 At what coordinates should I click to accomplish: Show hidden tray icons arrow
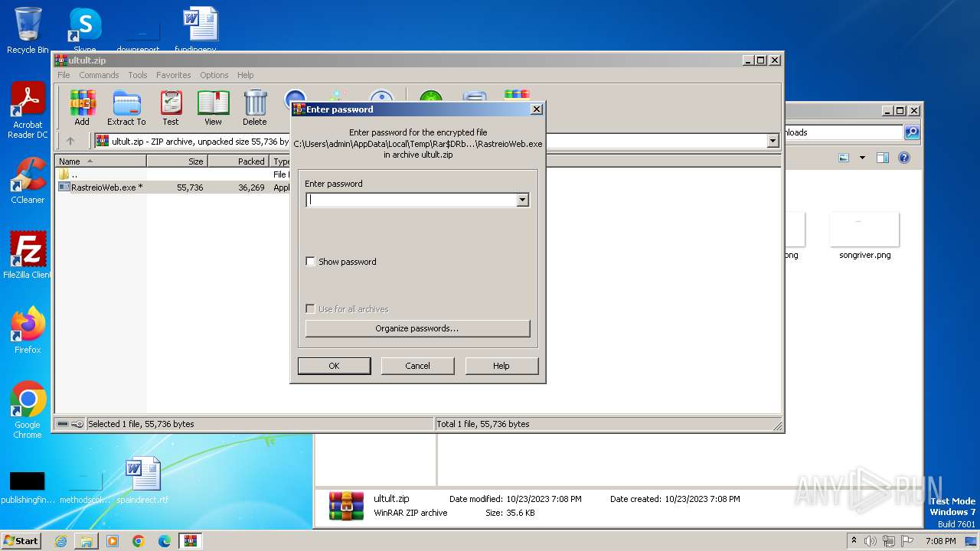854,540
